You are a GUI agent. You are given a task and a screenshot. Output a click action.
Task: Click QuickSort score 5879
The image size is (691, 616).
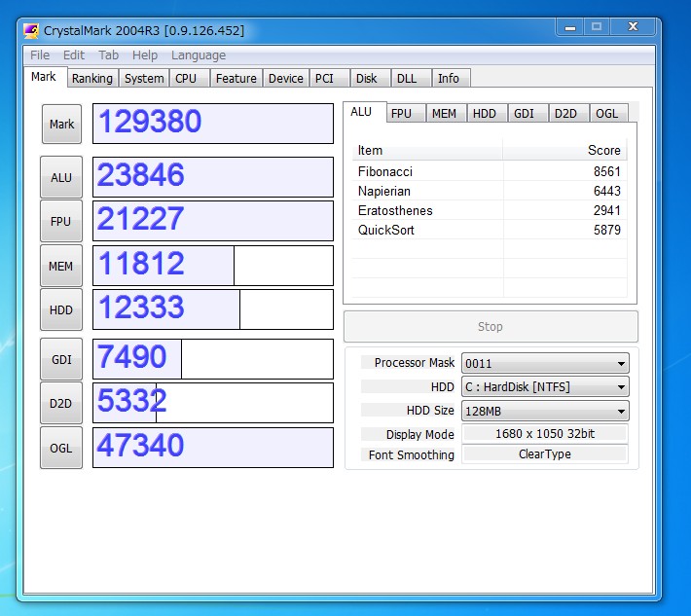tap(607, 230)
